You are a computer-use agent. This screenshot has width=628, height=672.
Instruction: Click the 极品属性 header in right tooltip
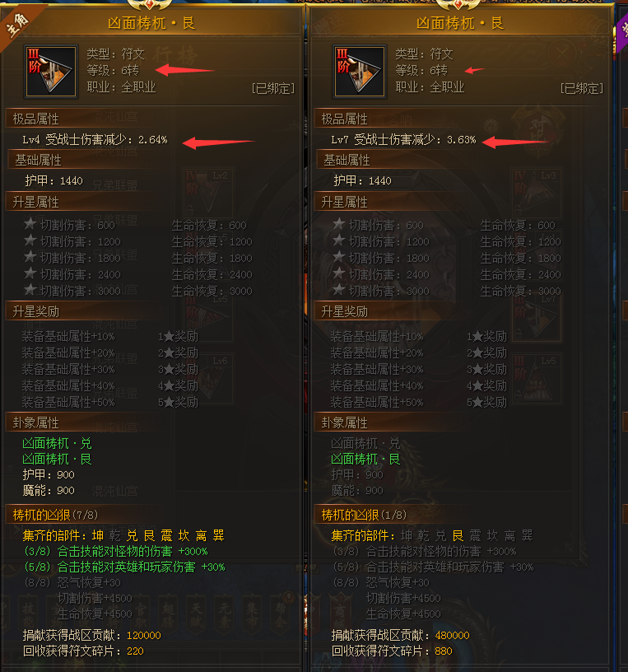point(344,119)
